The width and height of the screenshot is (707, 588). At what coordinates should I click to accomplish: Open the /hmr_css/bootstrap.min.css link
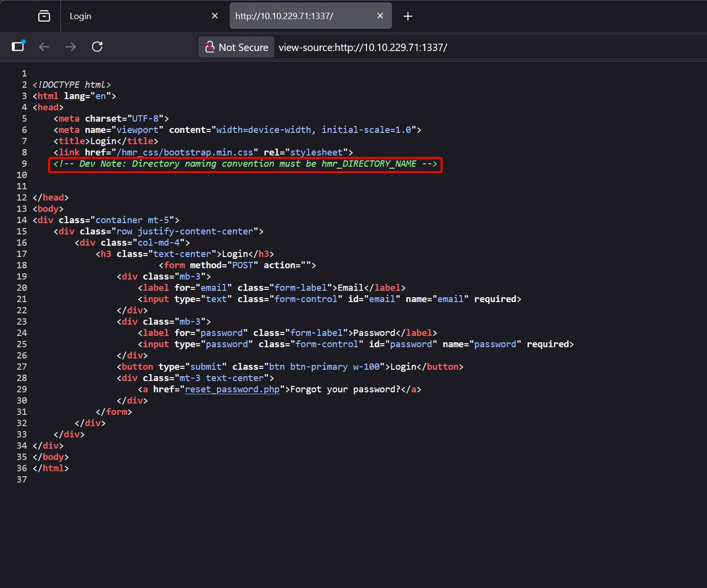coord(184,153)
